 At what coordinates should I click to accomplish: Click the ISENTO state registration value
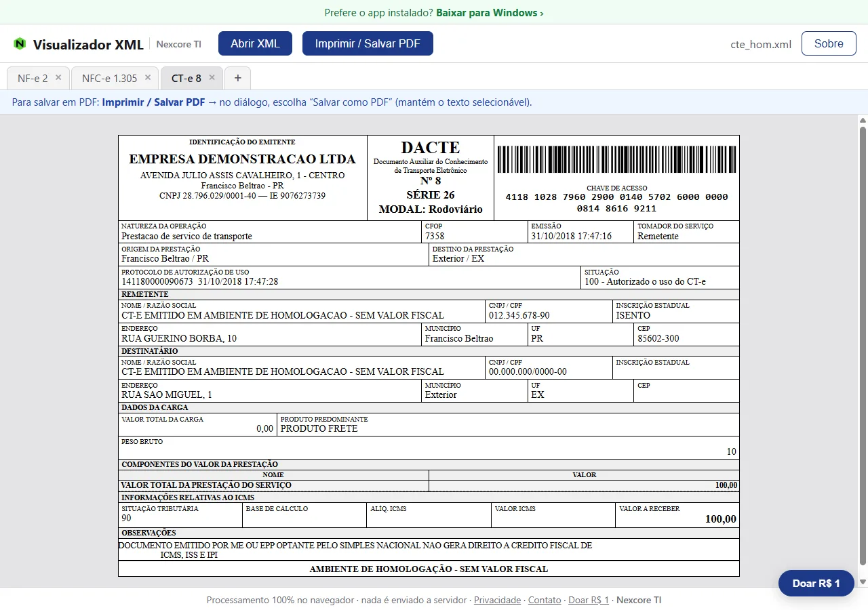[x=633, y=315]
